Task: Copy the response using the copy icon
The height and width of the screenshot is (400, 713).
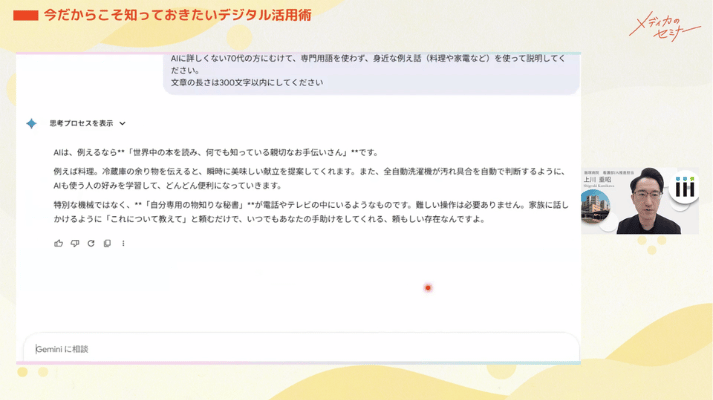Action: [x=107, y=244]
